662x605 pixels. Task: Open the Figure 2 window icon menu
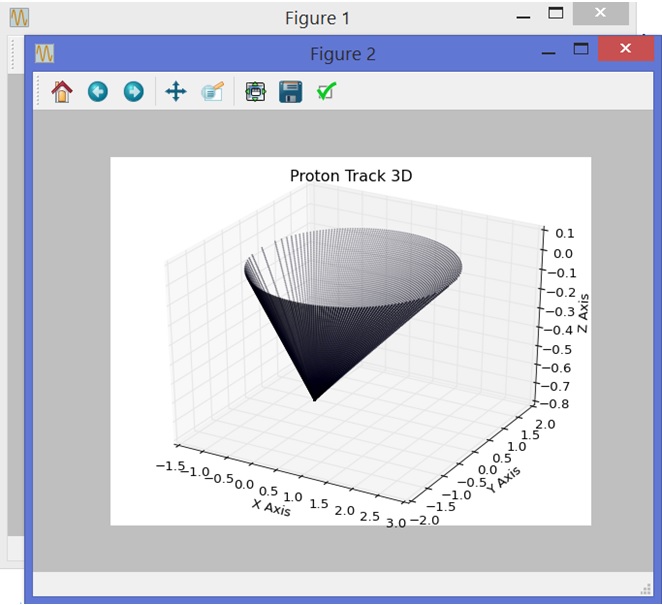click(45, 53)
